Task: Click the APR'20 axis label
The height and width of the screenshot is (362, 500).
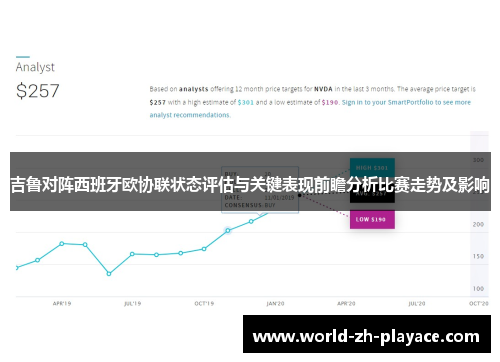Action: point(346,303)
